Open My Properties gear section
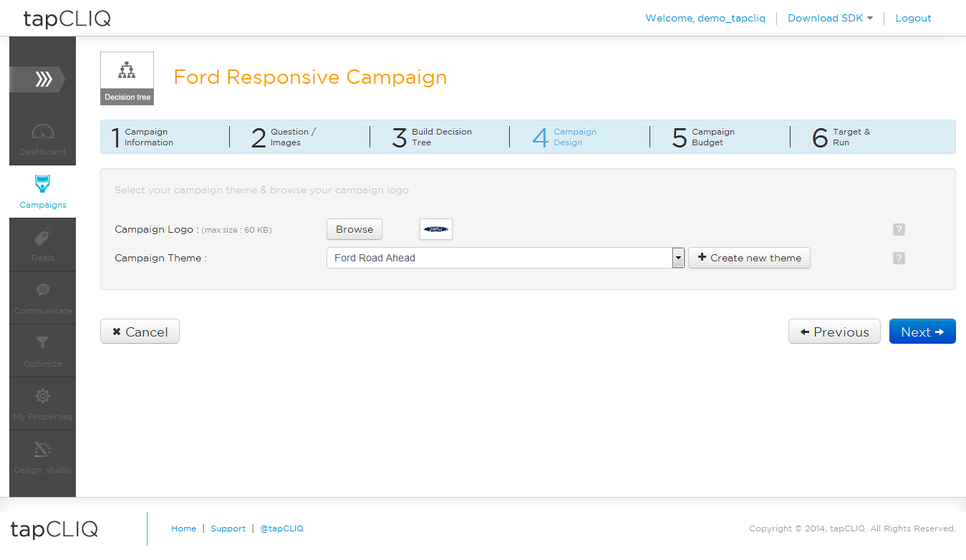Viewport: 966px width, 560px height. tap(42, 404)
